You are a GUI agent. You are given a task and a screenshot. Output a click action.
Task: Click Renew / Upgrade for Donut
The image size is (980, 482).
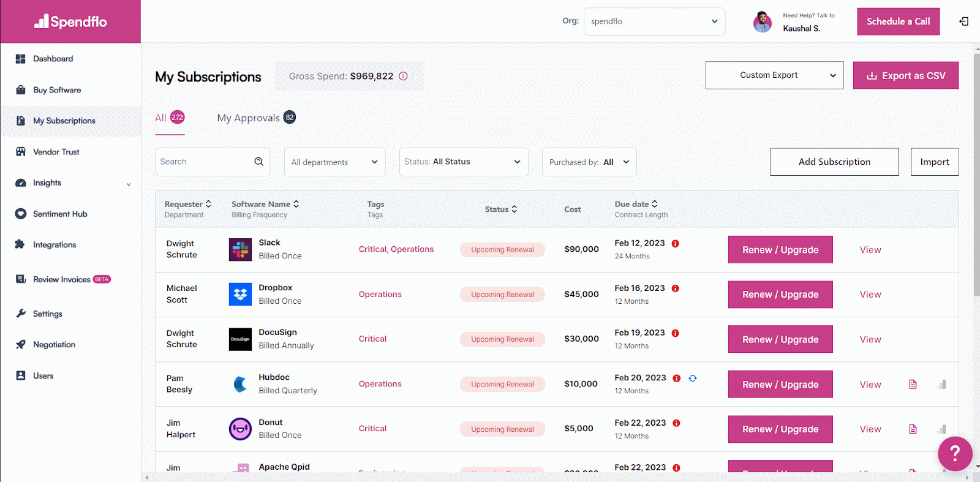coord(780,429)
